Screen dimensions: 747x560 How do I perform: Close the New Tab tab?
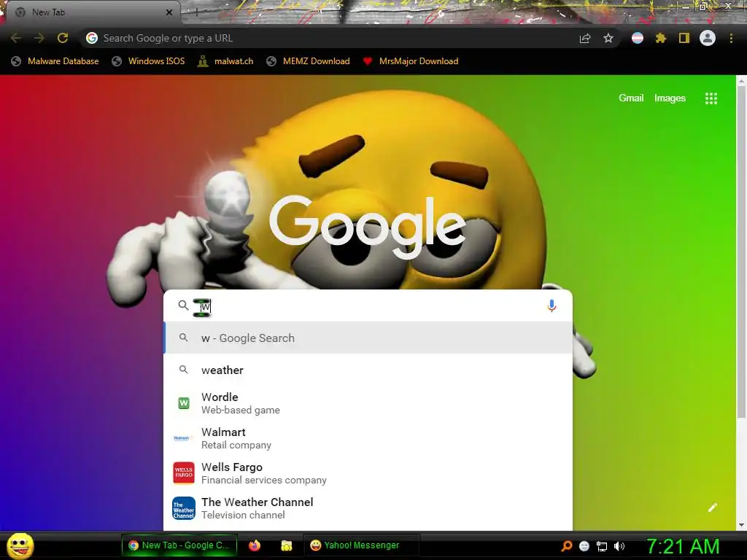169,12
